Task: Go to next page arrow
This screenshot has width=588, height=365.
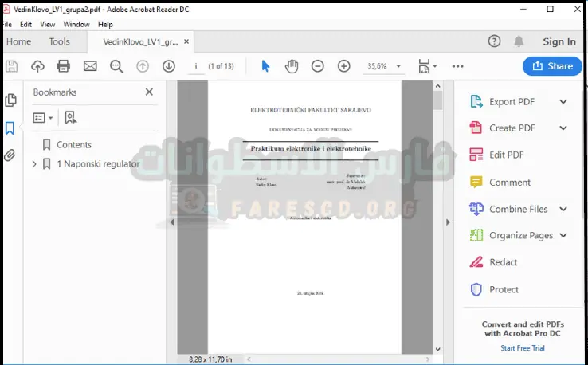Action: 168,66
